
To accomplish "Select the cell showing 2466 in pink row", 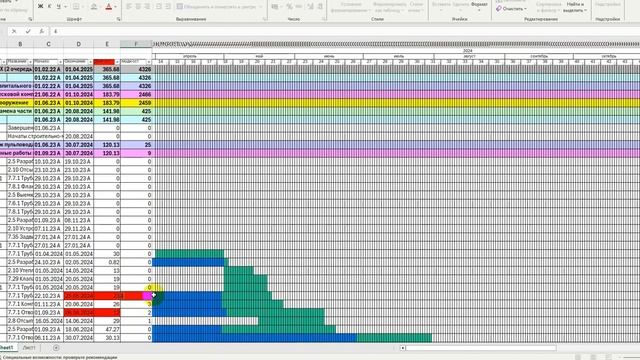I will pos(136,94).
